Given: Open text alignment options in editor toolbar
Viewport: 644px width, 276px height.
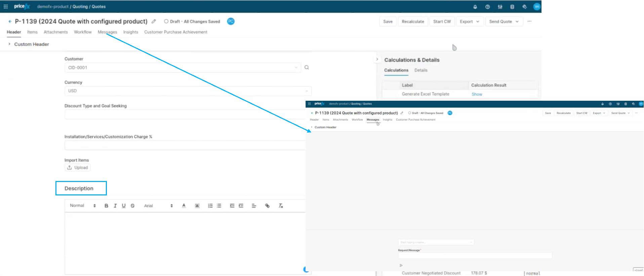Looking at the screenshot, I should click(254, 206).
